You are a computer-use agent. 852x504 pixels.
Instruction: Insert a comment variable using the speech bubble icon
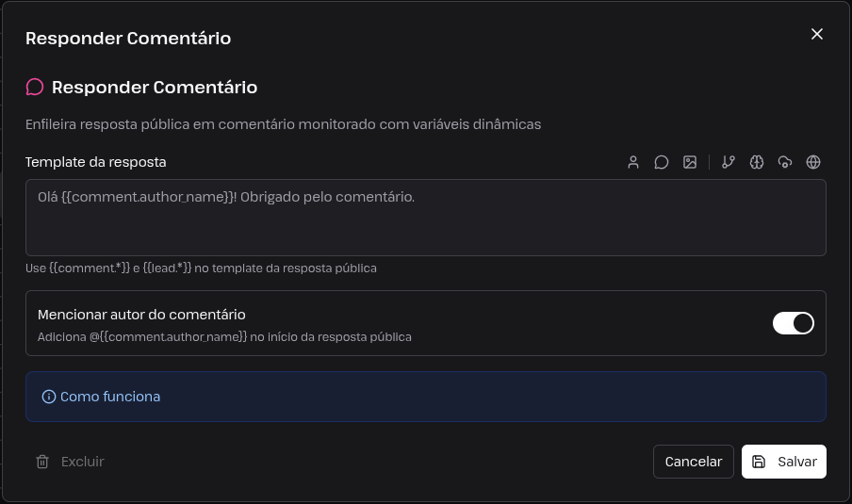click(x=662, y=162)
